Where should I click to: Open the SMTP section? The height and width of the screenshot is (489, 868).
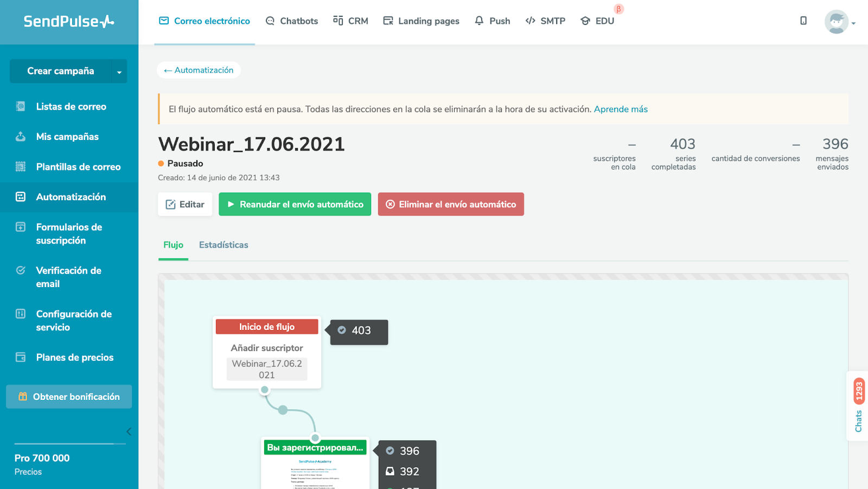coord(545,21)
